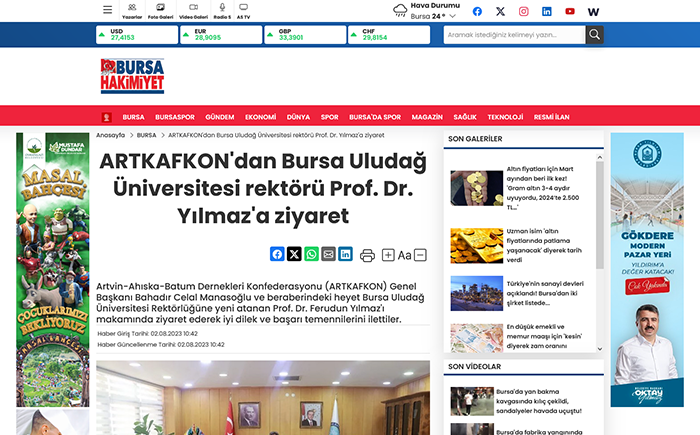Open Gökdere Modern Pazar Yeri banner ad

click(647, 269)
